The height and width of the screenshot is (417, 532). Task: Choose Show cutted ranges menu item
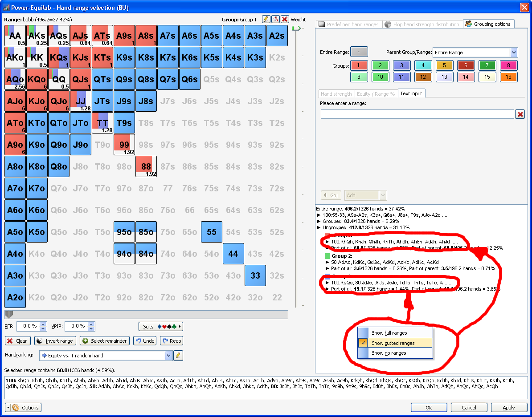tap(395, 343)
